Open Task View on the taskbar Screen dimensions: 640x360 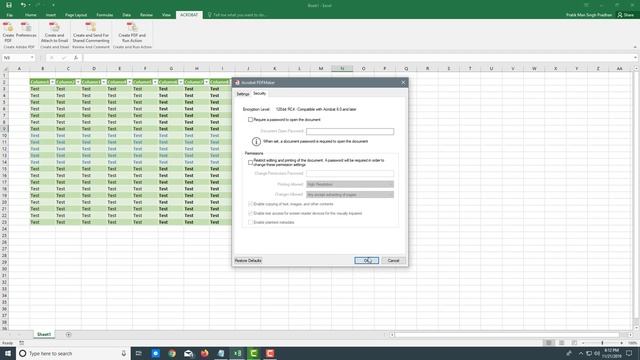(138, 353)
